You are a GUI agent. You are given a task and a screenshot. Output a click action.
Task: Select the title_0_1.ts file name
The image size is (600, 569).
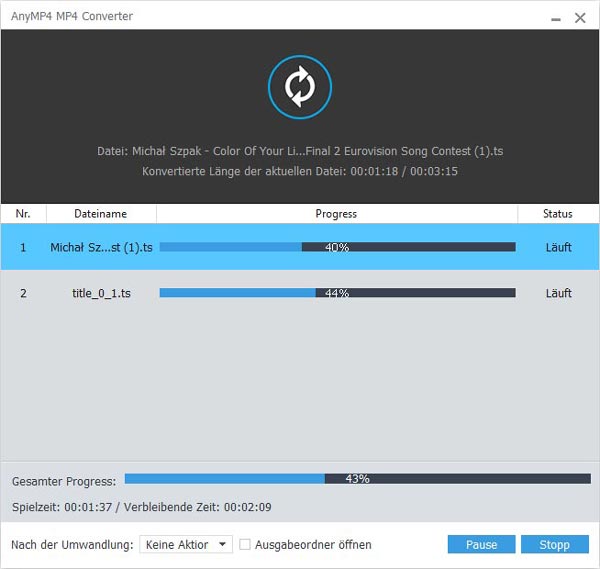point(101,293)
